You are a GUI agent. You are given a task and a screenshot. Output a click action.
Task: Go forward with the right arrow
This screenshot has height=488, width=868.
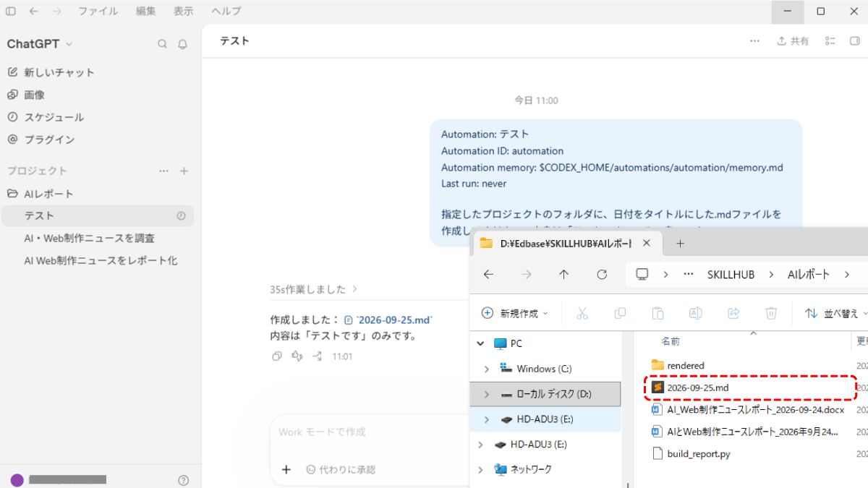(57, 11)
